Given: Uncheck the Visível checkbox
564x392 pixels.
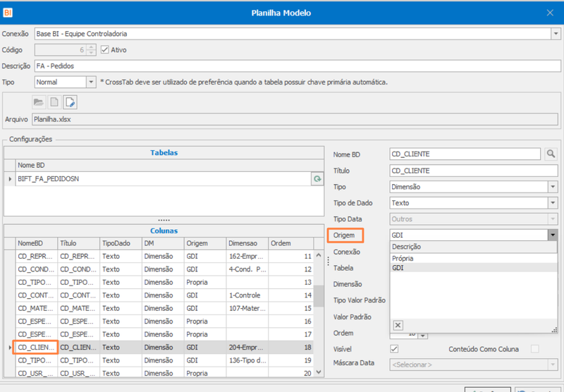Looking at the screenshot, I should tap(394, 349).
